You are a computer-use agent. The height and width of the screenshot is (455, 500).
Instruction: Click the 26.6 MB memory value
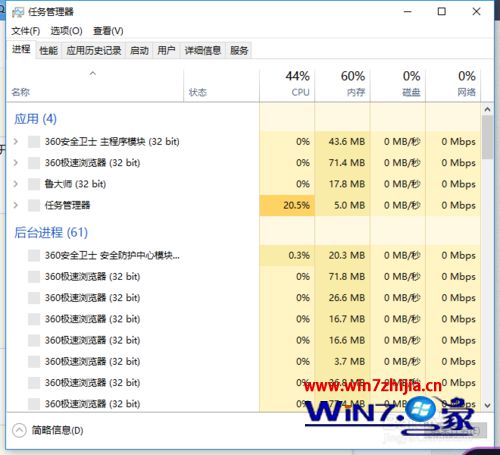[x=347, y=298]
